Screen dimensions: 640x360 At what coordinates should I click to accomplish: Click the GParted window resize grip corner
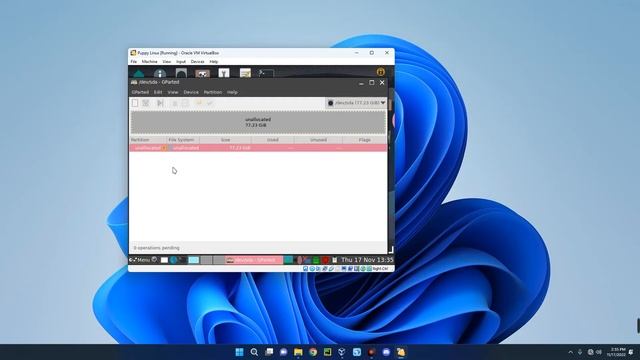tap(390, 249)
